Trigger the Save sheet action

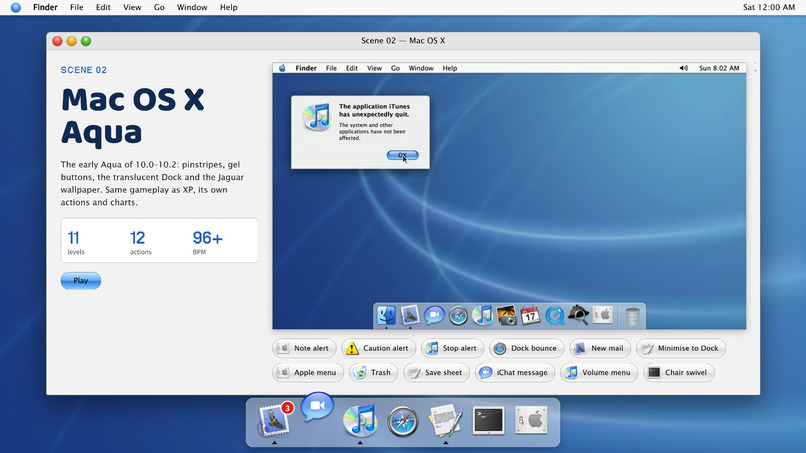coord(436,372)
